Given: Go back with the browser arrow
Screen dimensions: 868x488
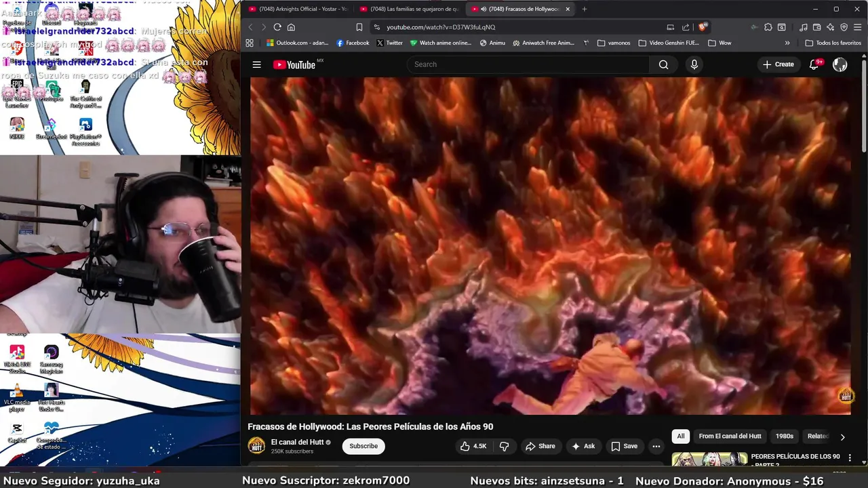Looking at the screenshot, I should 250,27.
